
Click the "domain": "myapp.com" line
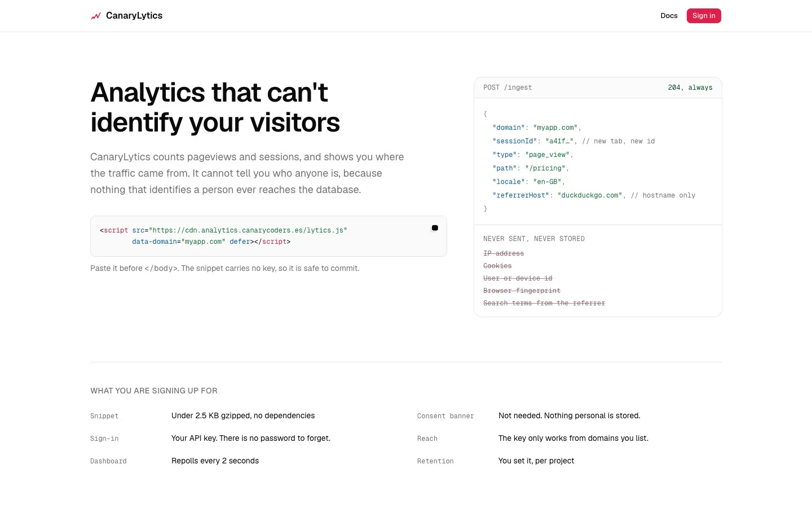coord(536,128)
